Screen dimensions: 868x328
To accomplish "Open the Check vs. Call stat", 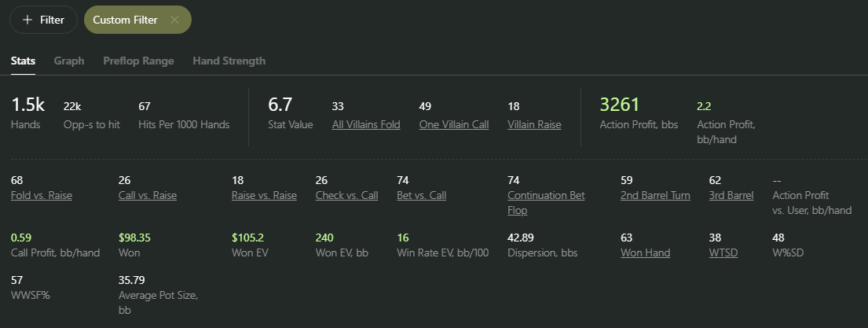I will 346,196.
